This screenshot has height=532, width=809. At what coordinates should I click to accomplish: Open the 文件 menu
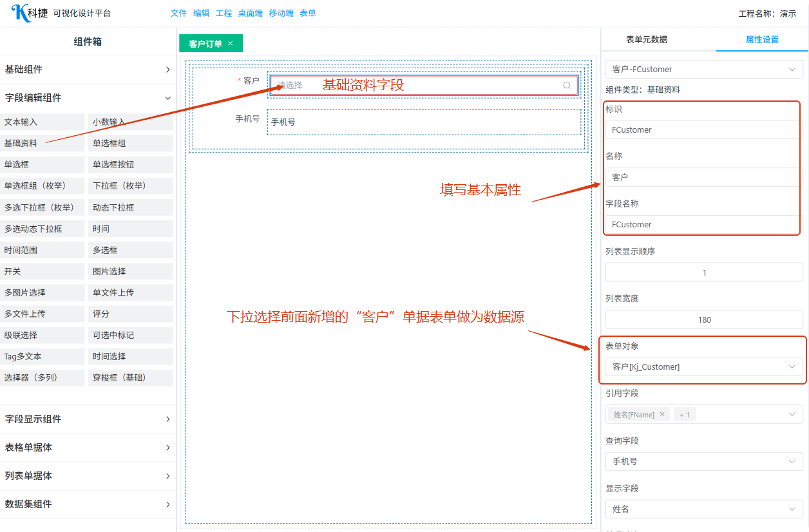178,13
